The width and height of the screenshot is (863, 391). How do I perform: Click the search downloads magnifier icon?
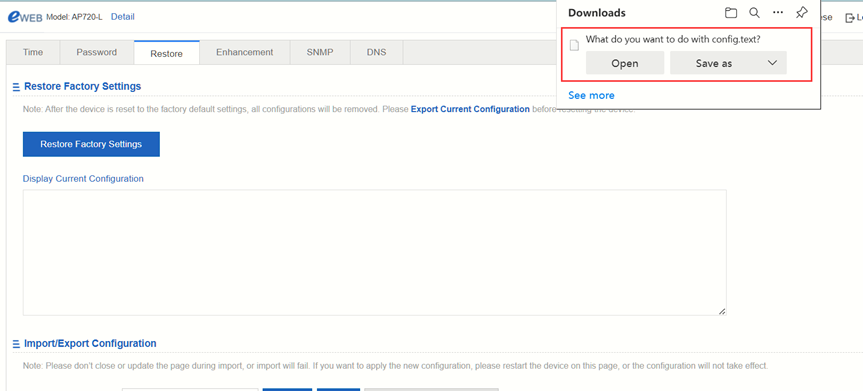pos(755,13)
